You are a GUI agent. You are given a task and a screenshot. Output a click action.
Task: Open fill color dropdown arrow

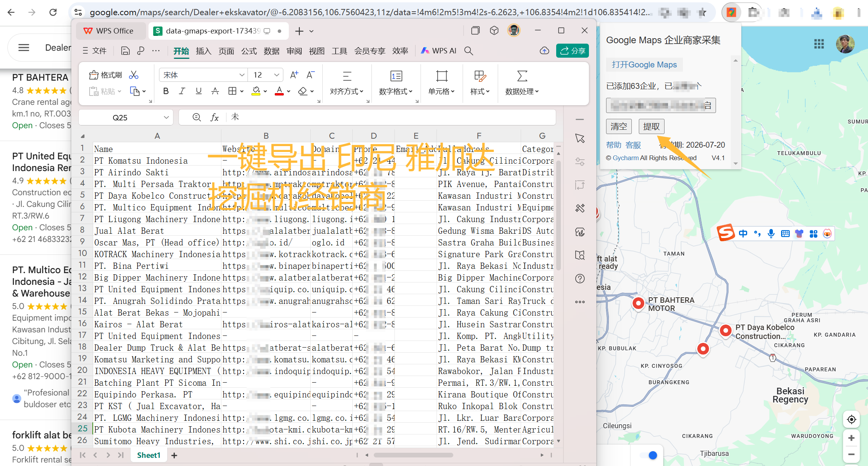(265, 92)
